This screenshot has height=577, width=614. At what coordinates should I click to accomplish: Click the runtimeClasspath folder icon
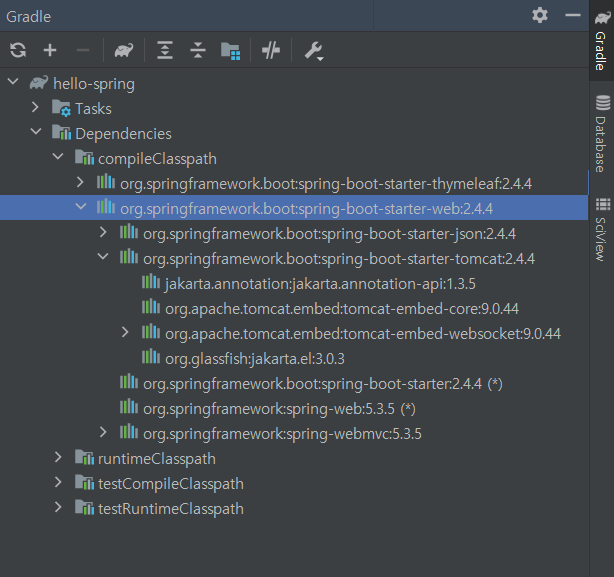click(84, 457)
